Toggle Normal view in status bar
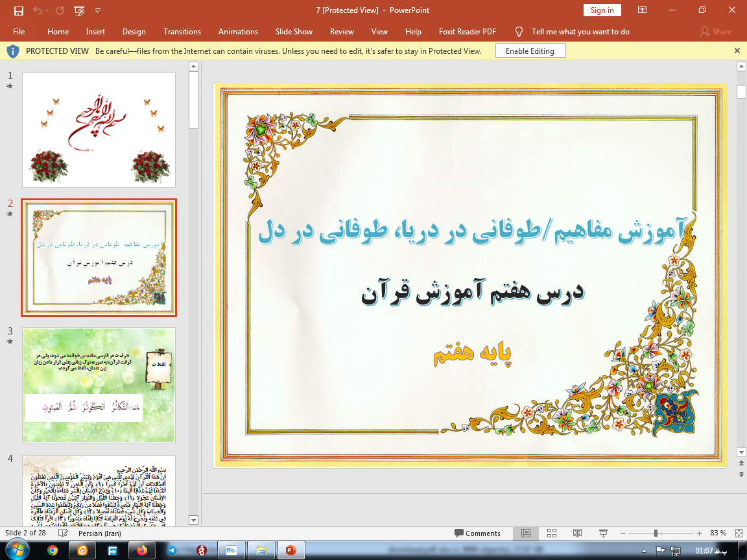 point(526,533)
